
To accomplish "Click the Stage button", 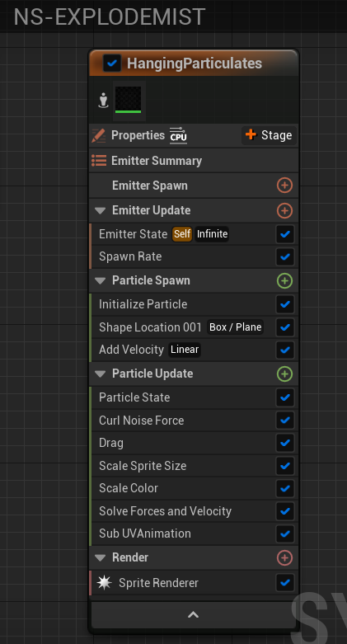I will coord(269,135).
